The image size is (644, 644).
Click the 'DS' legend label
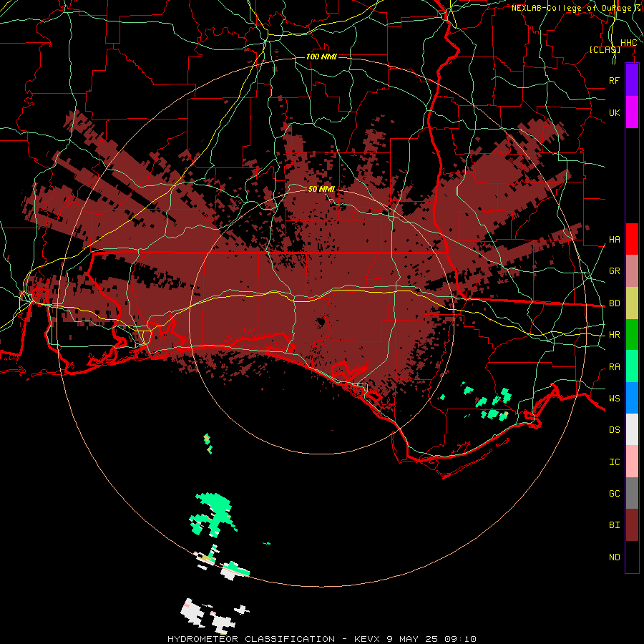click(x=615, y=430)
